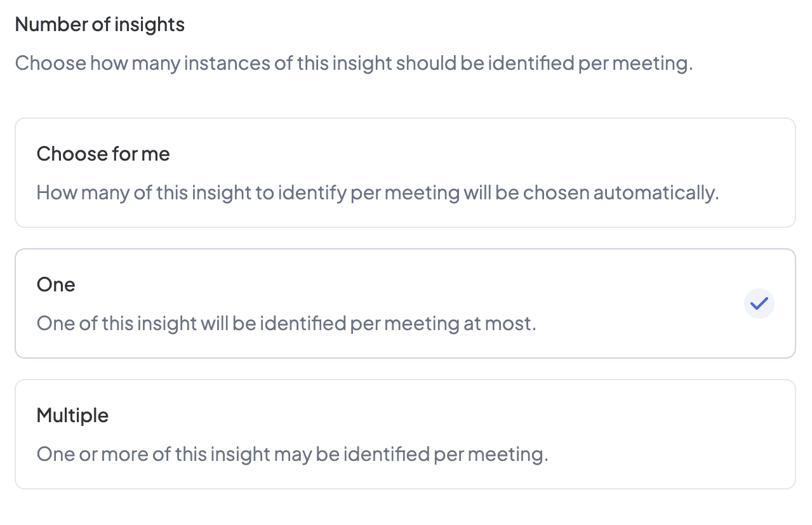Select the "Choose for me" option card
This screenshot has height=525, width=812.
point(405,173)
